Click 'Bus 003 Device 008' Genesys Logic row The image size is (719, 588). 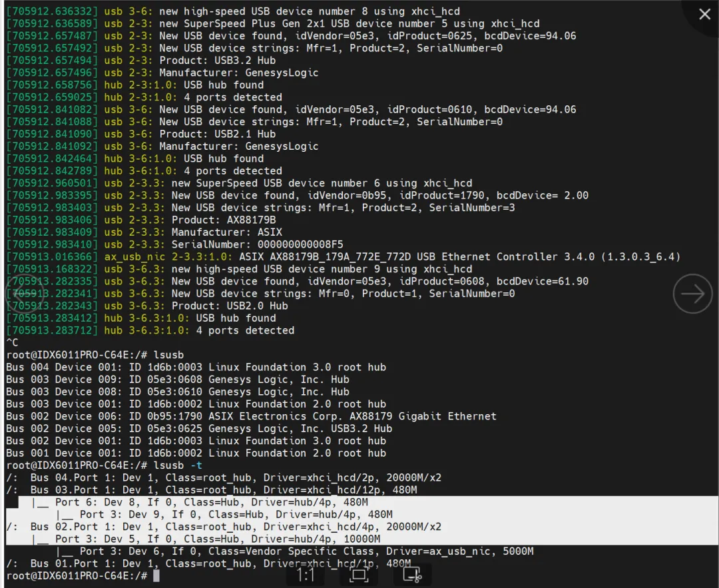(x=178, y=392)
